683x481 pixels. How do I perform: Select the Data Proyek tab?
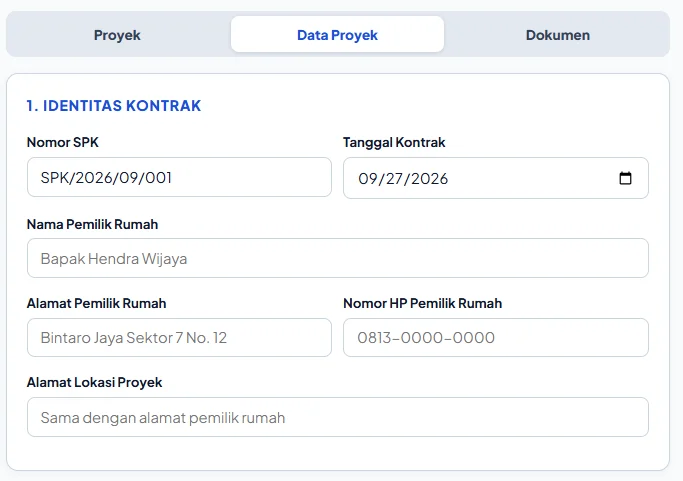click(337, 34)
